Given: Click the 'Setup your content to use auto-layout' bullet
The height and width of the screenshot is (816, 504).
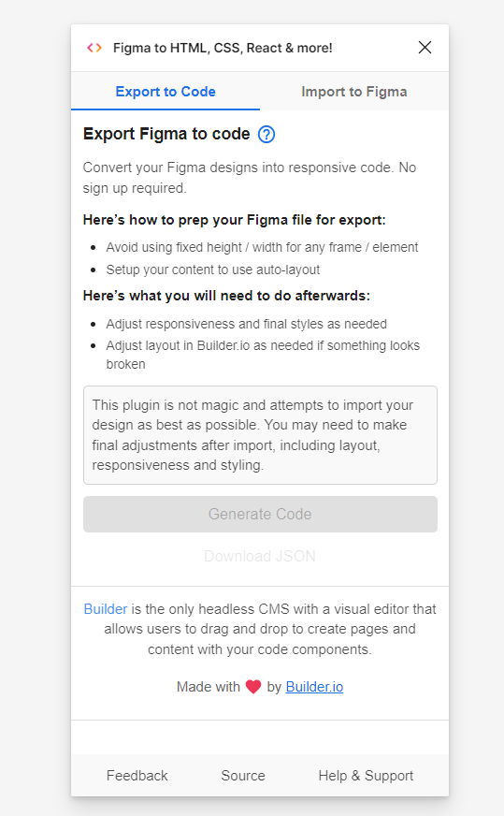Looking at the screenshot, I should click(213, 270).
